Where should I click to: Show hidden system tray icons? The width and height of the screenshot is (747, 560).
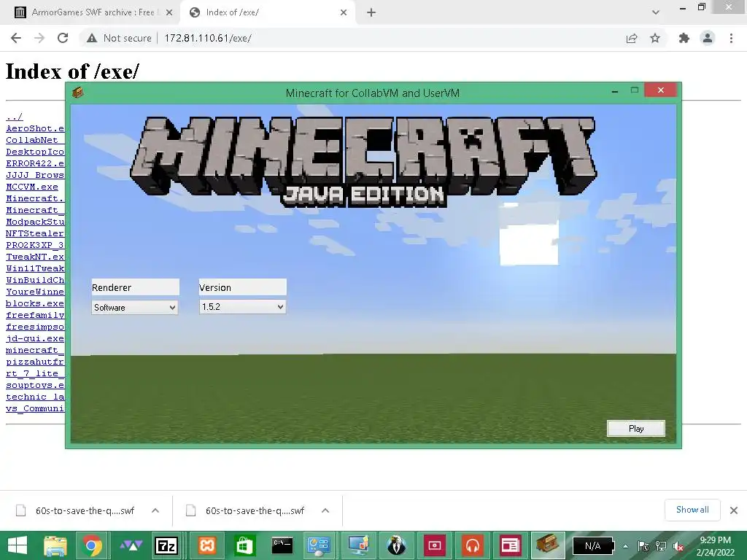click(x=625, y=546)
